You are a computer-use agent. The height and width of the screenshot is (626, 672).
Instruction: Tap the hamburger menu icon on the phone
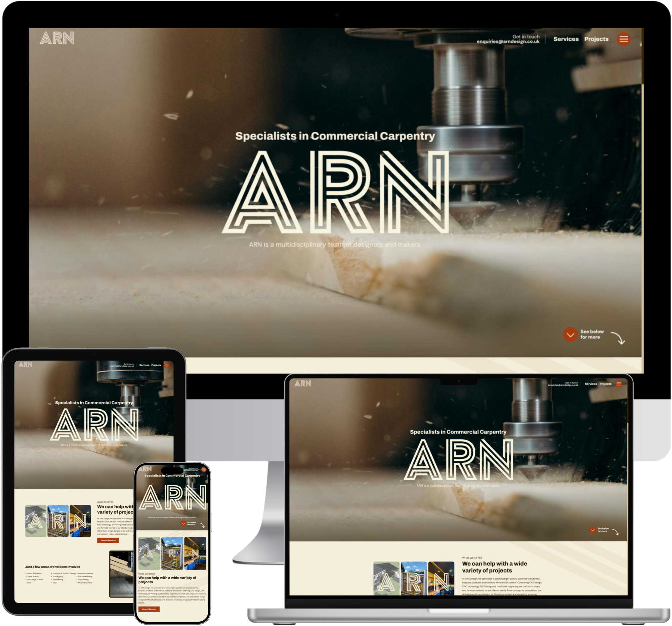pyautogui.click(x=204, y=469)
